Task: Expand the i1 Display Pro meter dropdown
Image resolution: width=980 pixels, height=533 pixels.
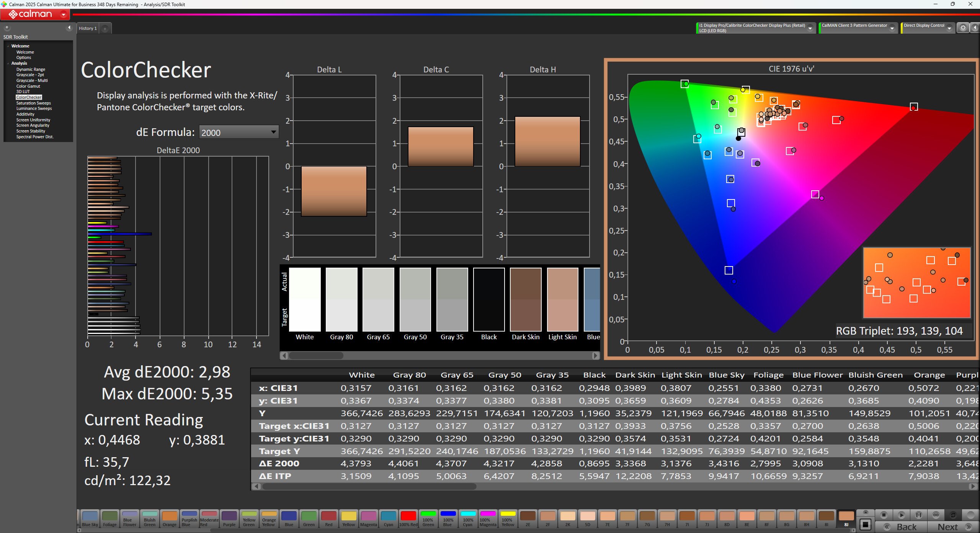Action: click(810, 28)
